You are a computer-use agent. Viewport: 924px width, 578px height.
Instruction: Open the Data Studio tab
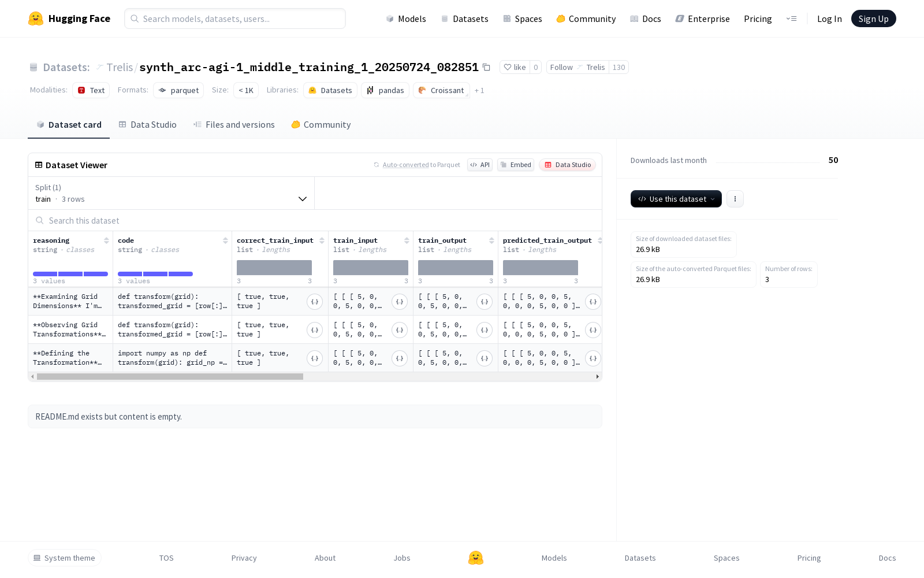pyautogui.click(x=148, y=125)
